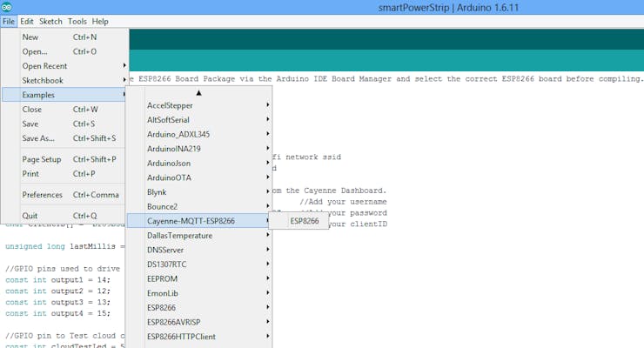This screenshot has height=348, width=644.
Task: Click the Arduino logo in title bar
Action: tap(8, 7)
